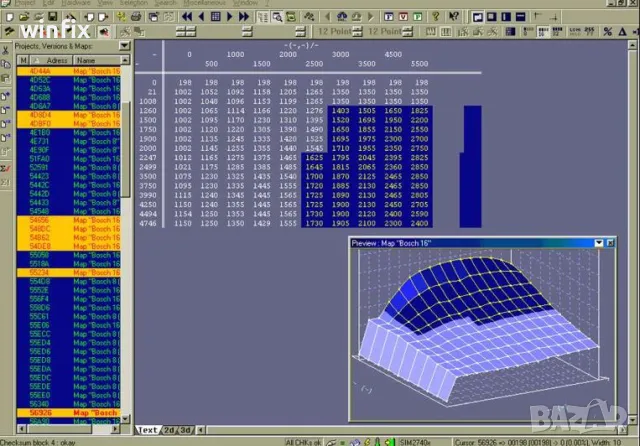Select map row at address 55234
The width and height of the screenshot is (640, 446).
coord(69,273)
